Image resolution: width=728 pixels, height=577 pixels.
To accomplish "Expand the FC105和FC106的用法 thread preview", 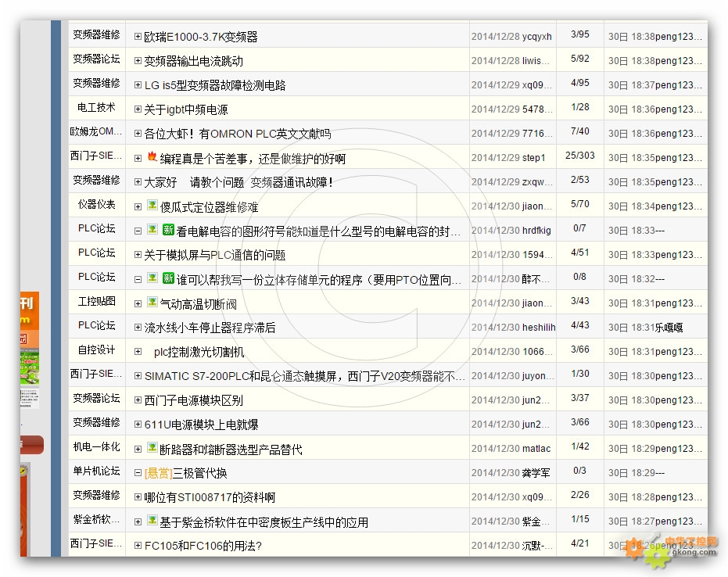I will tap(138, 546).
